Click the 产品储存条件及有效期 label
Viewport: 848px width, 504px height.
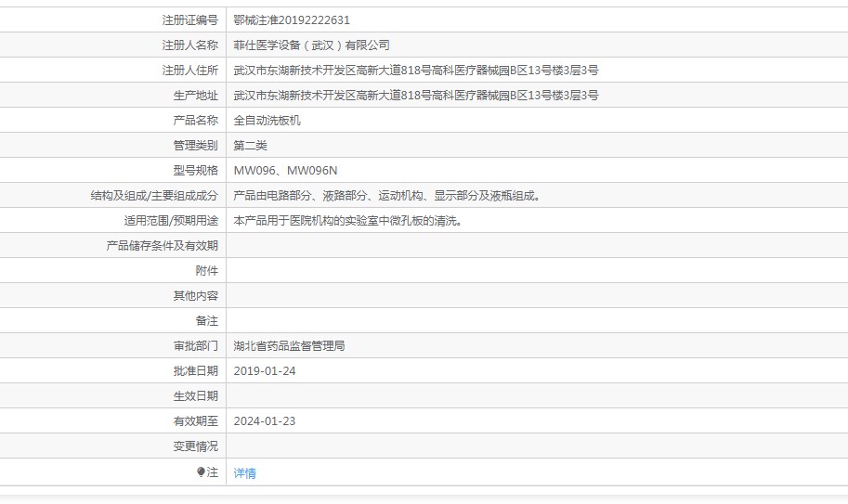click(x=162, y=245)
